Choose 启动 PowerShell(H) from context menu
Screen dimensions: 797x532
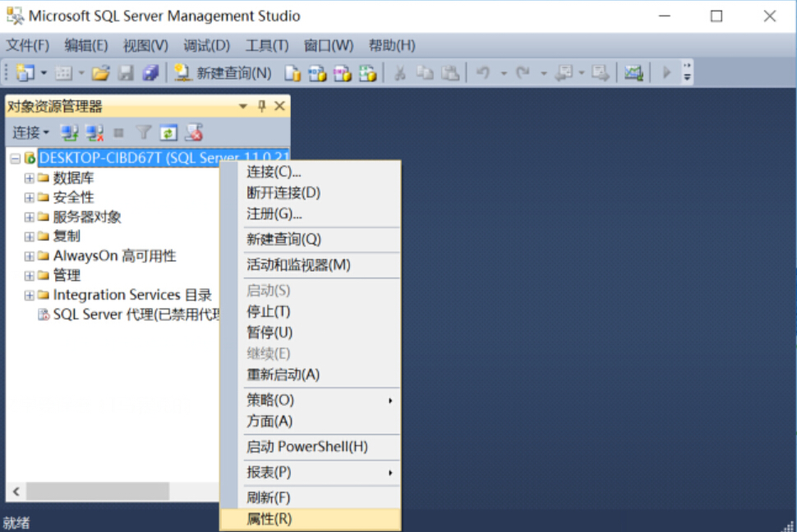(x=311, y=447)
